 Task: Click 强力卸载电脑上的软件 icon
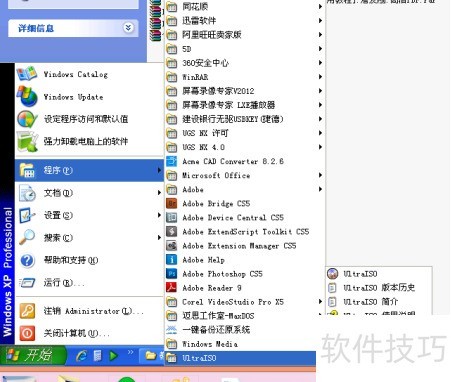(28, 141)
